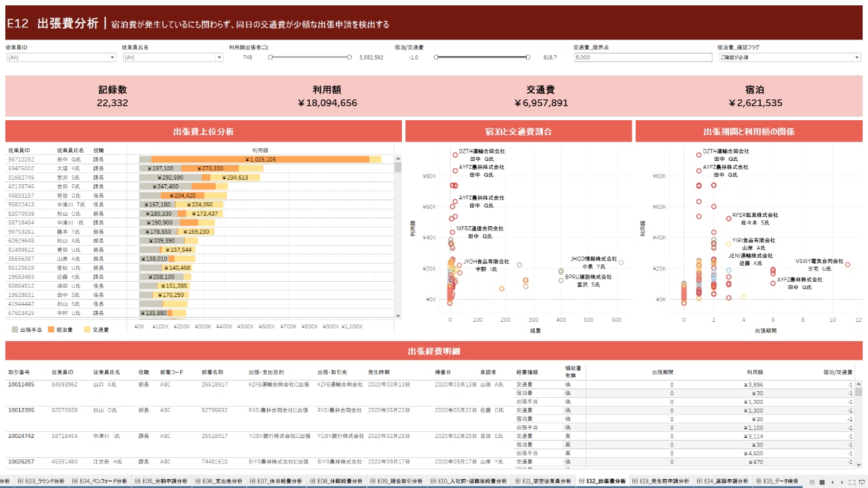Click the dashboard icon on E15_データ検索 tab
The width and height of the screenshot is (868, 488).
[758, 481]
